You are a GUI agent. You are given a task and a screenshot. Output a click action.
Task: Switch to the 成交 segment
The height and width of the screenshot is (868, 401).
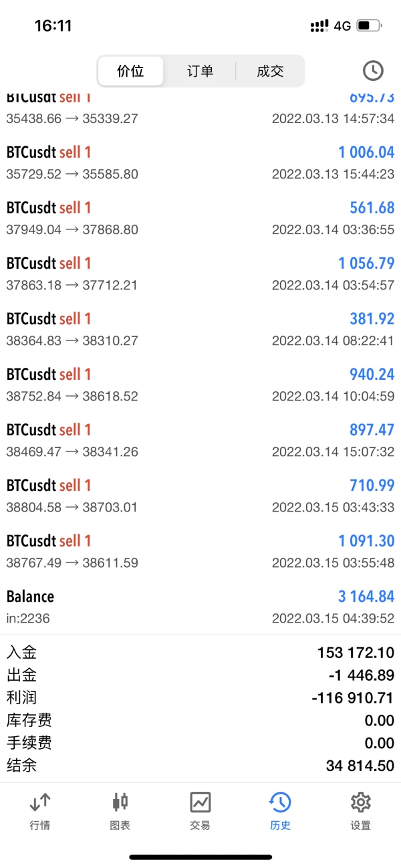point(270,72)
